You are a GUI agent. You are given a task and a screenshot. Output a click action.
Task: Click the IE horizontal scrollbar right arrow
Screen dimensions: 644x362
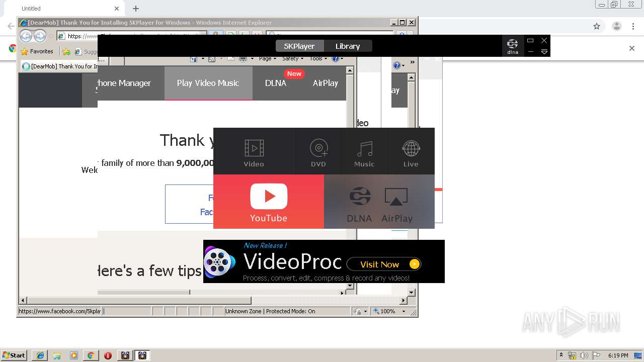(403, 301)
